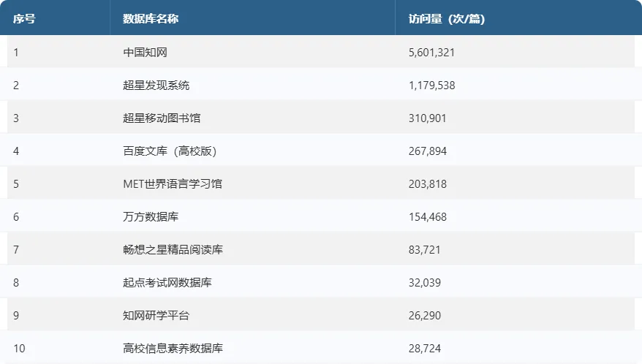Select the 万方数据库 cell
The height and width of the screenshot is (364, 642).
pos(151,216)
